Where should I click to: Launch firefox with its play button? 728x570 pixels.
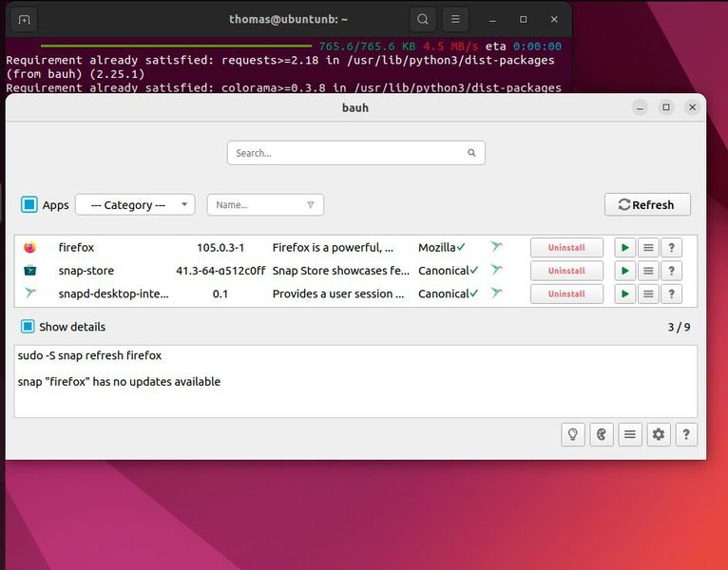(625, 247)
